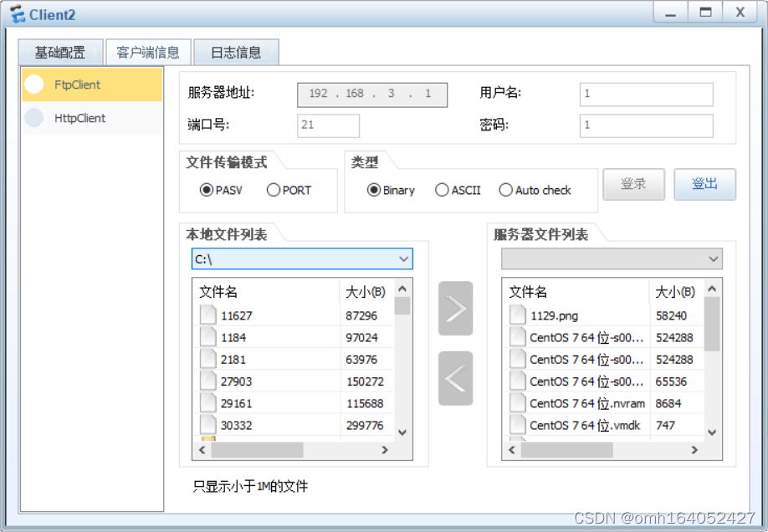This screenshot has height=532, width=768.
Task: Click local list scroll down arrow
Action: tap(402, 432)
